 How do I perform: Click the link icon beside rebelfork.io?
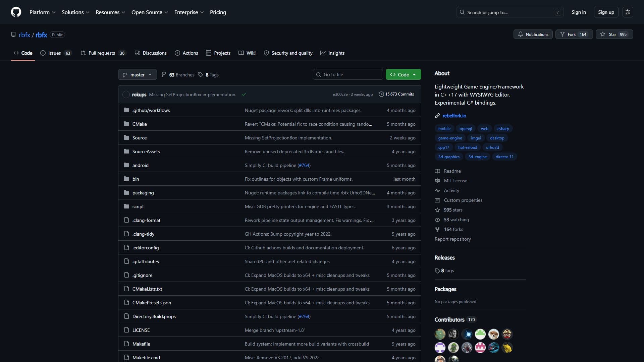point(437,116)
